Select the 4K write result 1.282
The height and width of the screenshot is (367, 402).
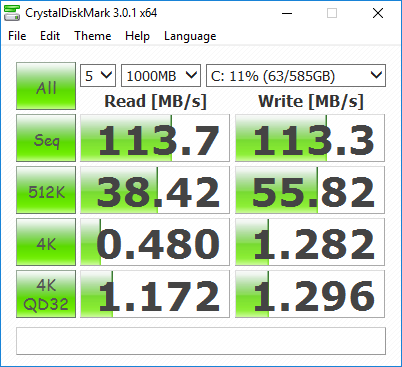(x=310, y=242)
